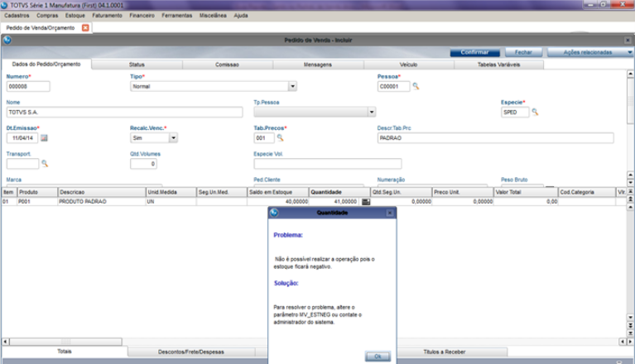Open the Pessoa lookup magnifier

(416, 86)
